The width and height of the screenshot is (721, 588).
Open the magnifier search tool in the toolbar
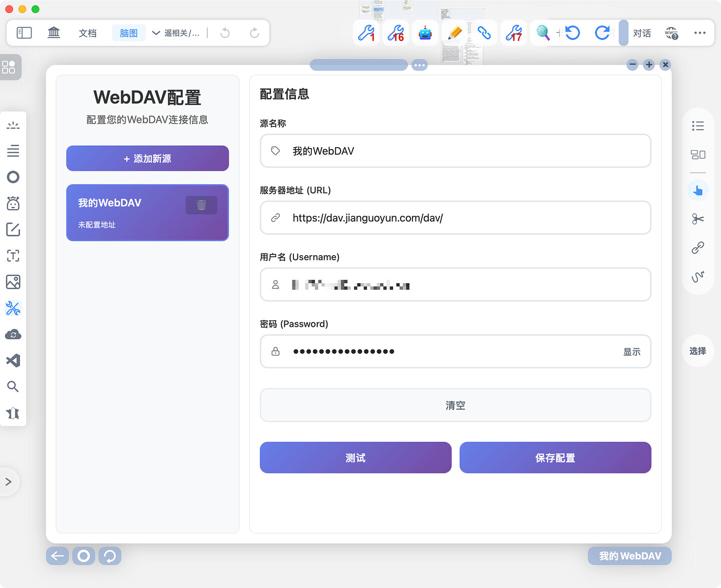click(x=543, y=33)
